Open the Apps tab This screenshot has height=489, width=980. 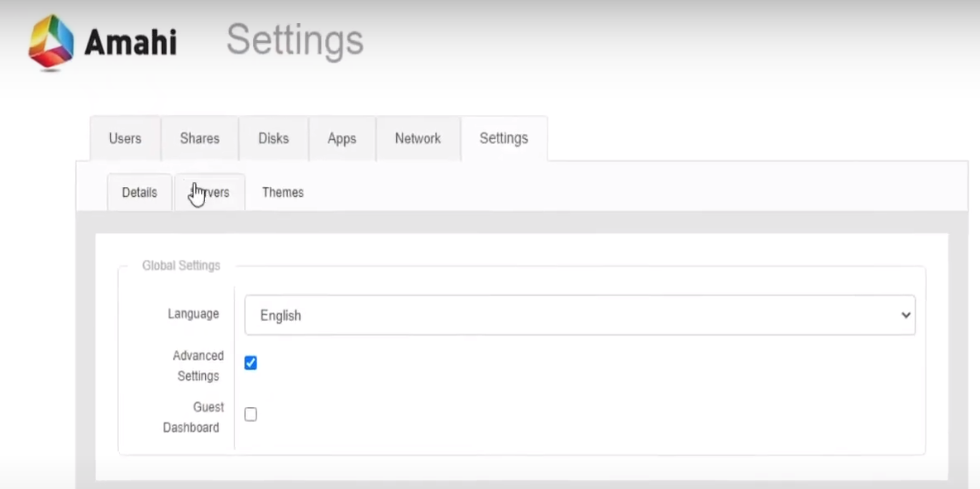(x=342, y=139)
